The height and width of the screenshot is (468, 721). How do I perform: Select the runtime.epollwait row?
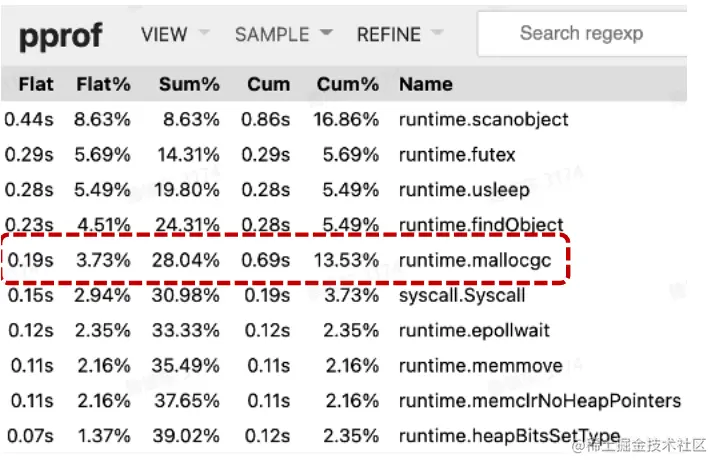click(x=474, y=331)
